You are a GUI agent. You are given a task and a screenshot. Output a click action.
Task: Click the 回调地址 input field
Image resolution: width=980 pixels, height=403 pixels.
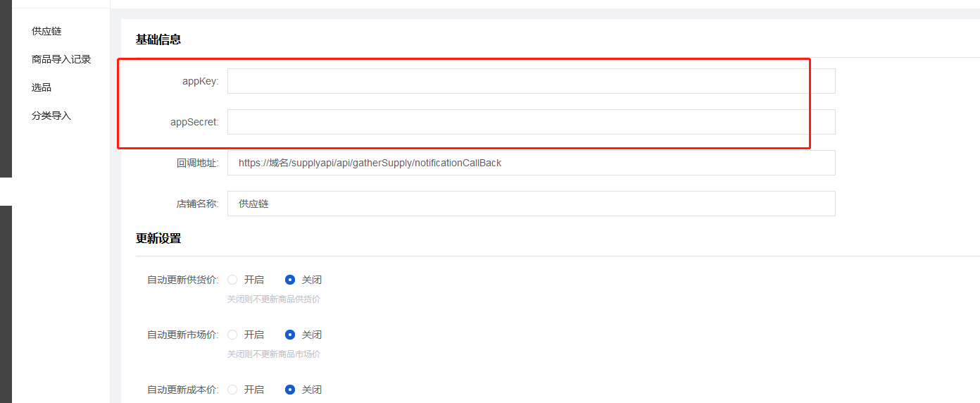[x=531, y=163]
